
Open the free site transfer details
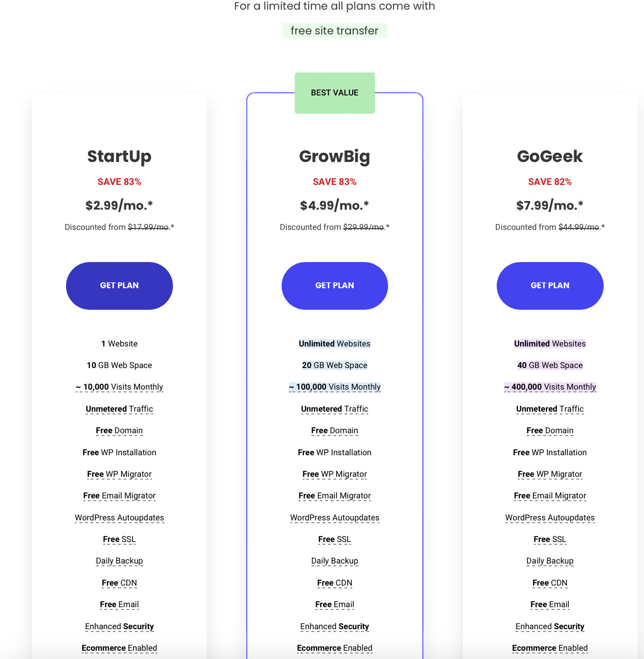point(334,30)
